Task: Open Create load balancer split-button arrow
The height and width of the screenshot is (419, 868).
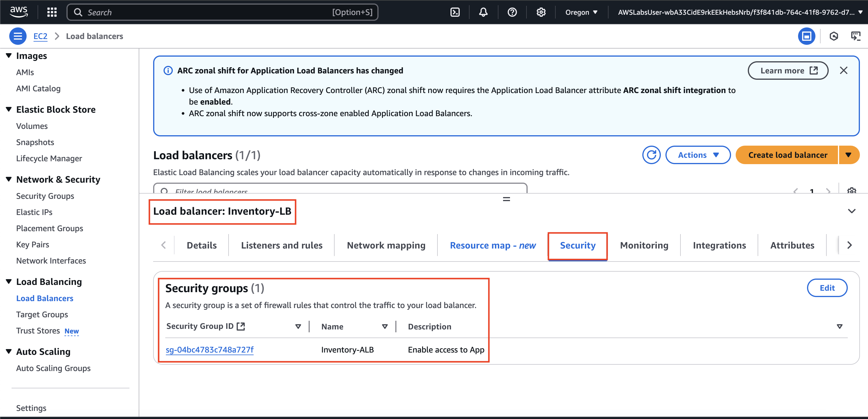Action: (849, 155)
